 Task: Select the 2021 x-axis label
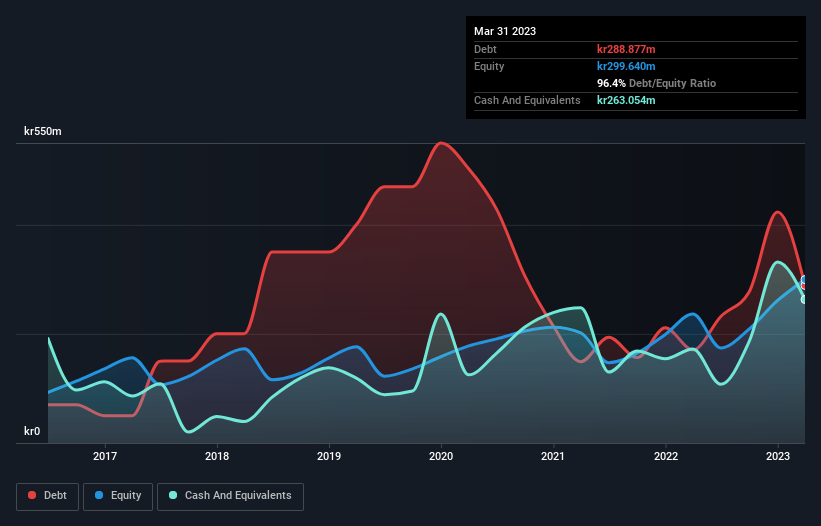[553, 456]
